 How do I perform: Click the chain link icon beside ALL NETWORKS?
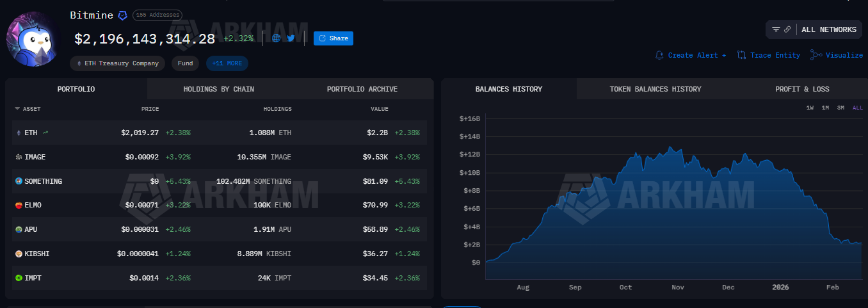coord(787,29)
